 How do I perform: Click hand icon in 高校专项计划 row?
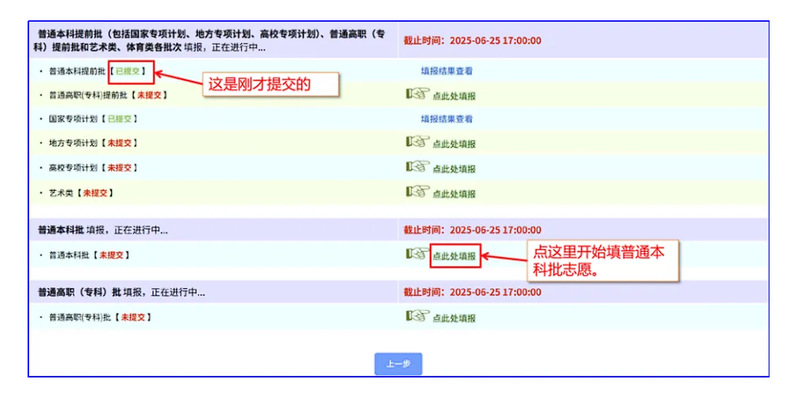pyautogui.click(x=416, y=166)
